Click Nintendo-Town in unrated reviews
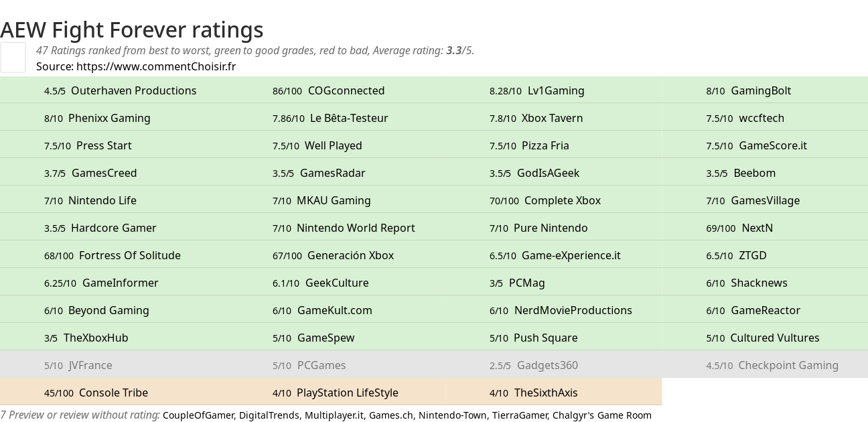 (x=453, y=415)
